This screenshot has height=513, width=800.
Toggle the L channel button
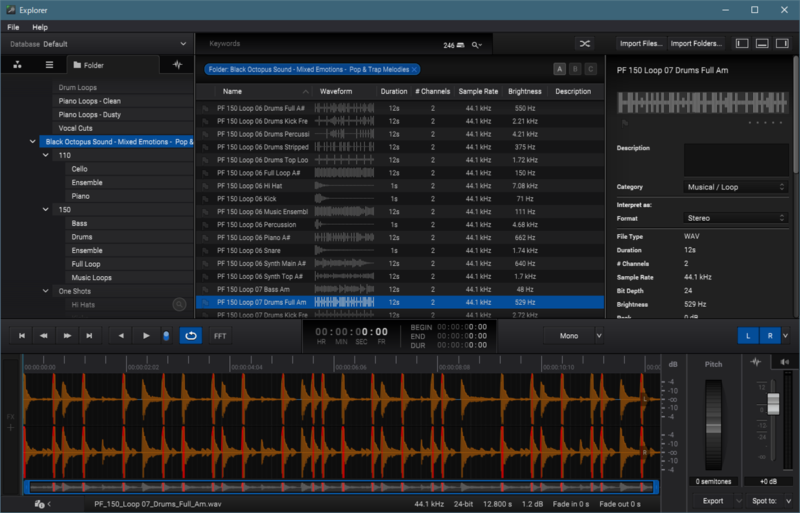[749, 336]
